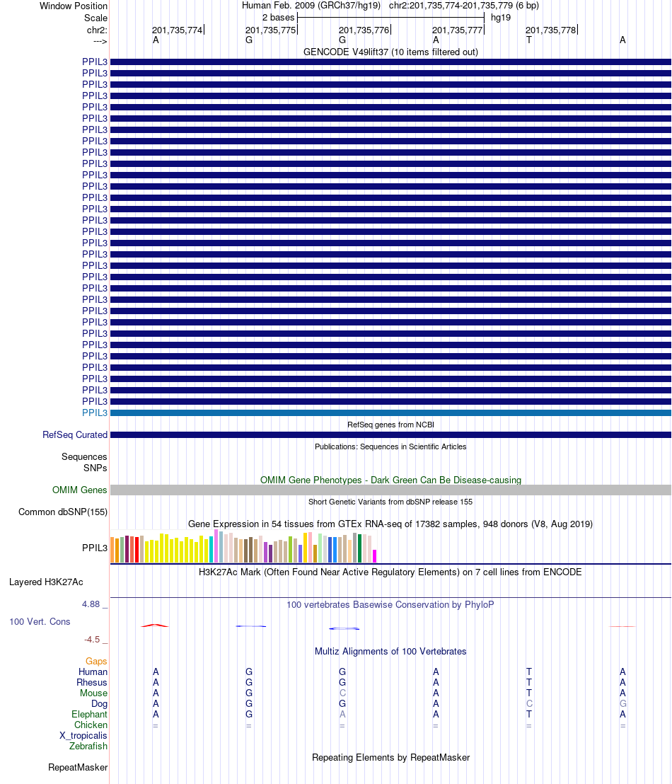Viewport: 672px width, 784px height.
Task: Click the T base in the reference sequence row
Action: [529, 40]
